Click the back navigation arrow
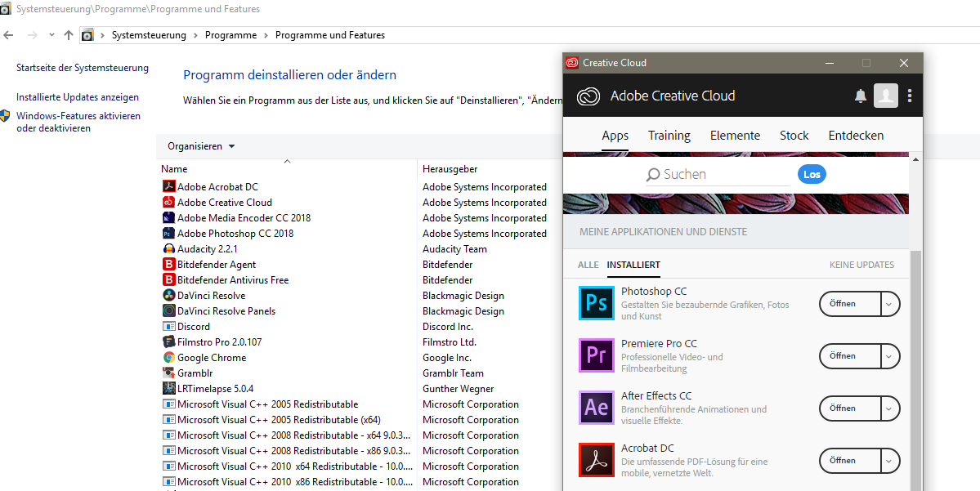Image resolution: width=980 pixels, height=491 pixels. [8, 35]
